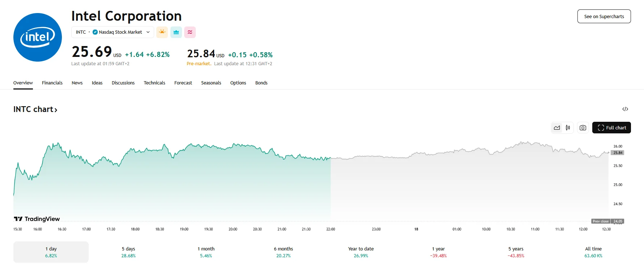Take a snapshot with the camera icon

tap(582, 128)
